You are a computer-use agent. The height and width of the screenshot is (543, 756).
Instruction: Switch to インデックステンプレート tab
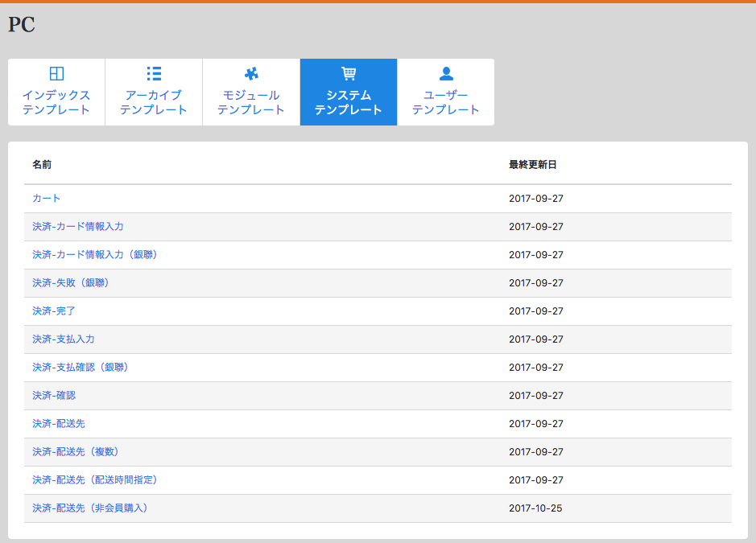point(56,102)
